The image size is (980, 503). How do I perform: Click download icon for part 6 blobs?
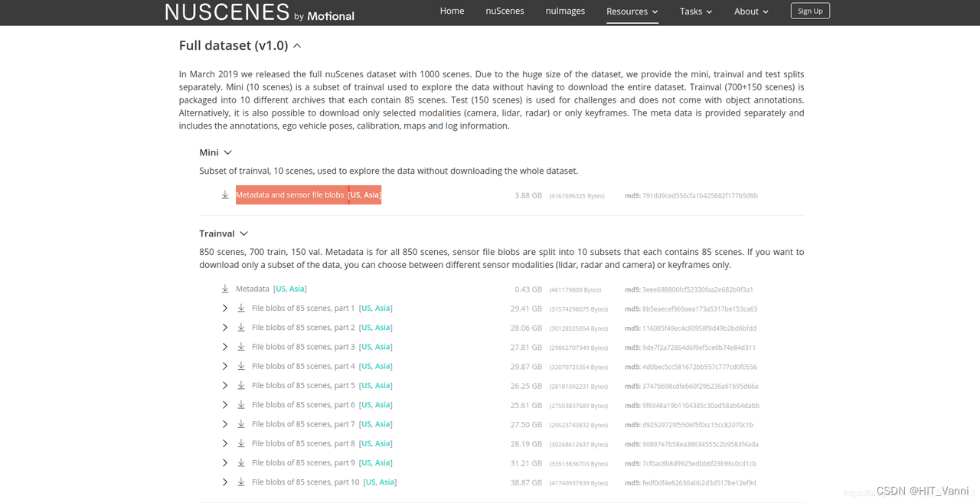click(241, 405)
